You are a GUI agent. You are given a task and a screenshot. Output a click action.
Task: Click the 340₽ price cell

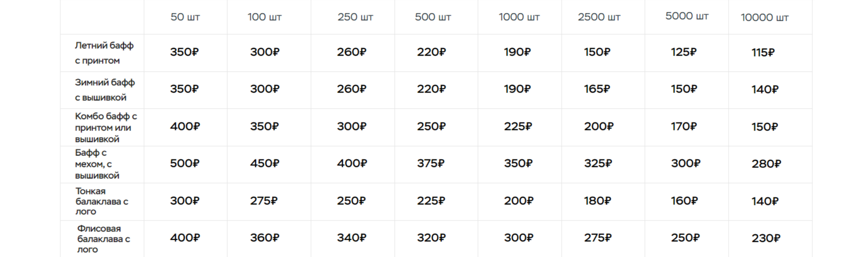point(352,238)
